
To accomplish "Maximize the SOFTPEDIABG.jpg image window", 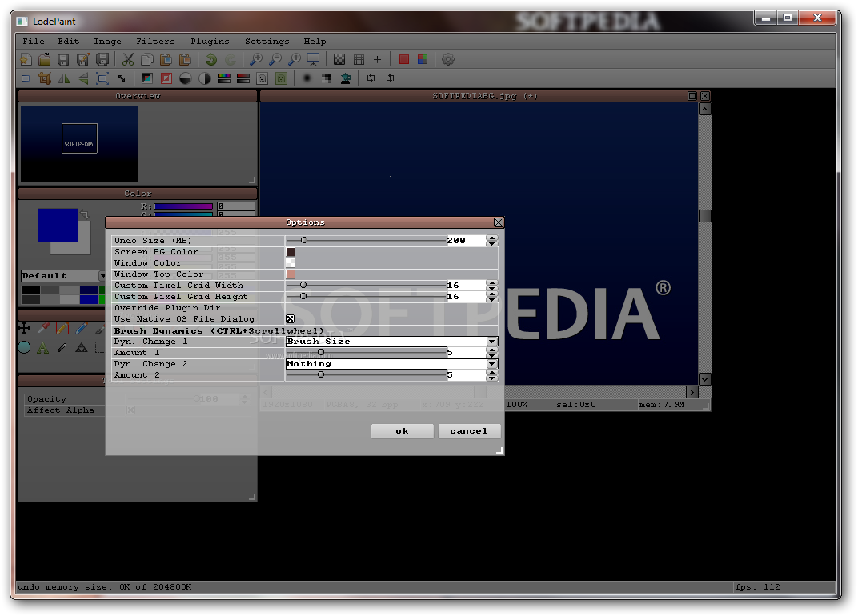I will (x=692, y=96).
